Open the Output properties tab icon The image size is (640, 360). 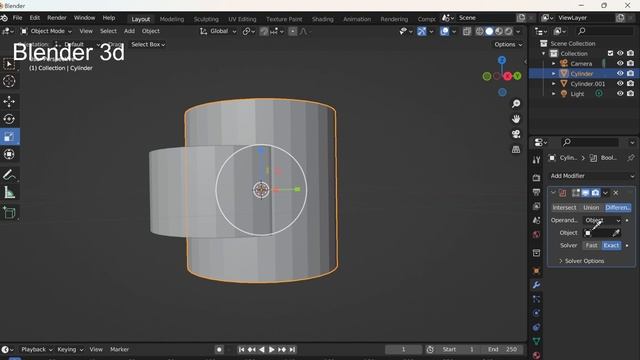(x=536, y=192)
